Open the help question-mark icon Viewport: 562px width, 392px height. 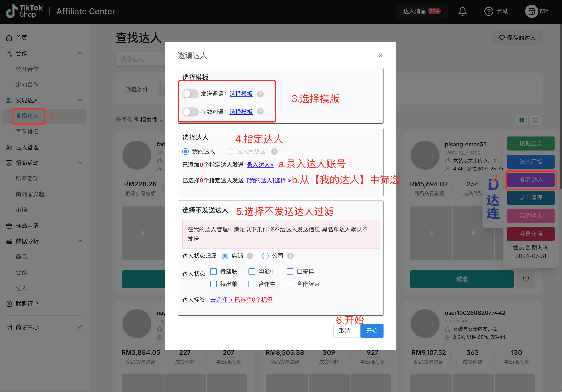489,11
